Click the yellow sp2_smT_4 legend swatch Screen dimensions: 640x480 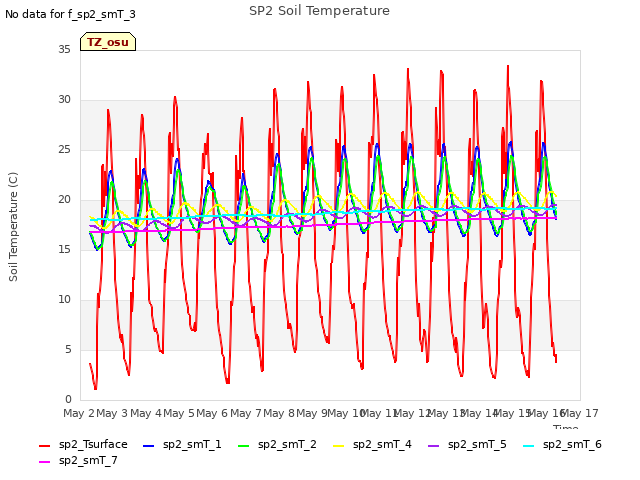(338, 446)
